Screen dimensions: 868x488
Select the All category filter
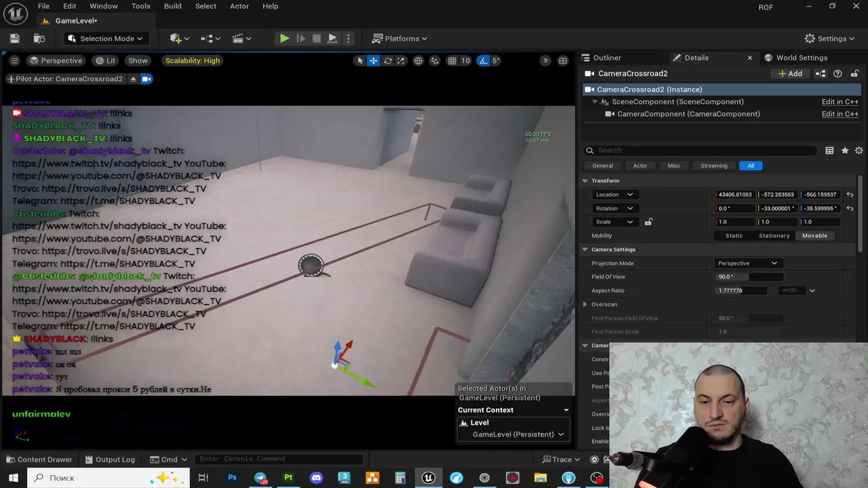coord(751,165)
